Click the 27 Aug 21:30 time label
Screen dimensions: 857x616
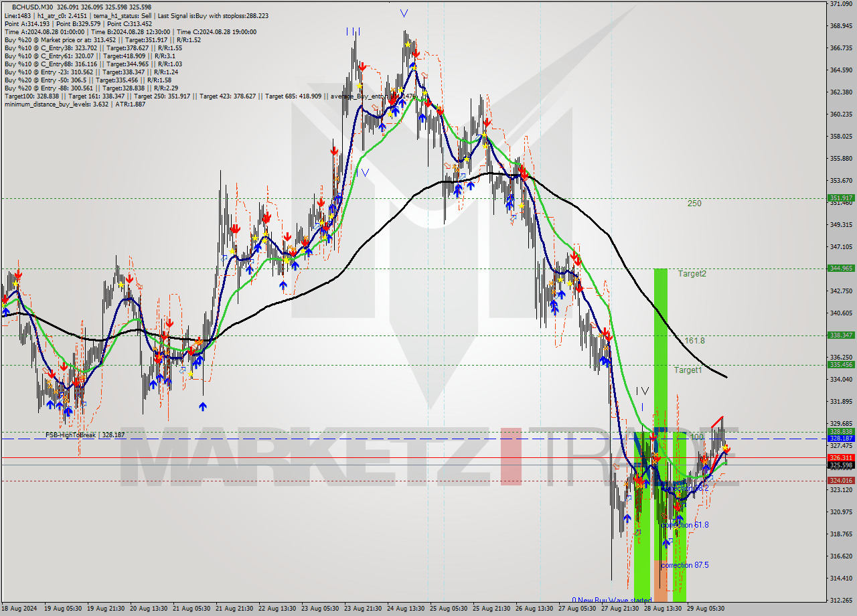coord(619,609)
